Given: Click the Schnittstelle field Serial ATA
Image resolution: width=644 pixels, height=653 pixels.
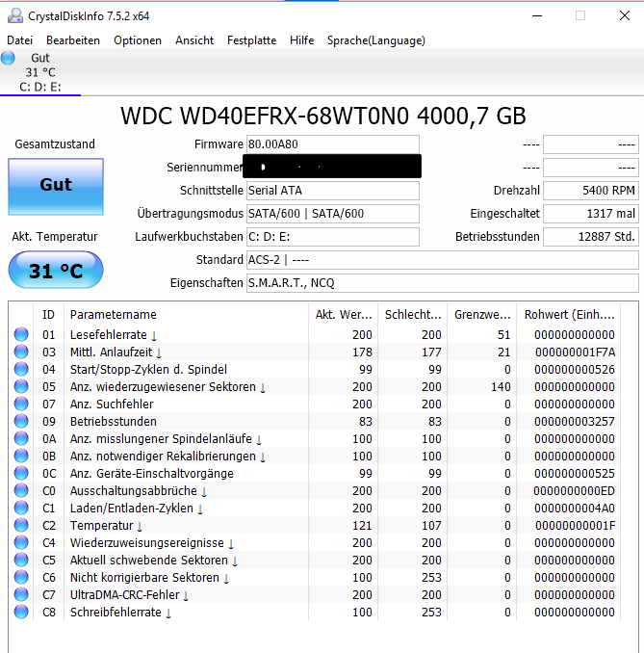Looking at the screenshot, I should 333,191.
